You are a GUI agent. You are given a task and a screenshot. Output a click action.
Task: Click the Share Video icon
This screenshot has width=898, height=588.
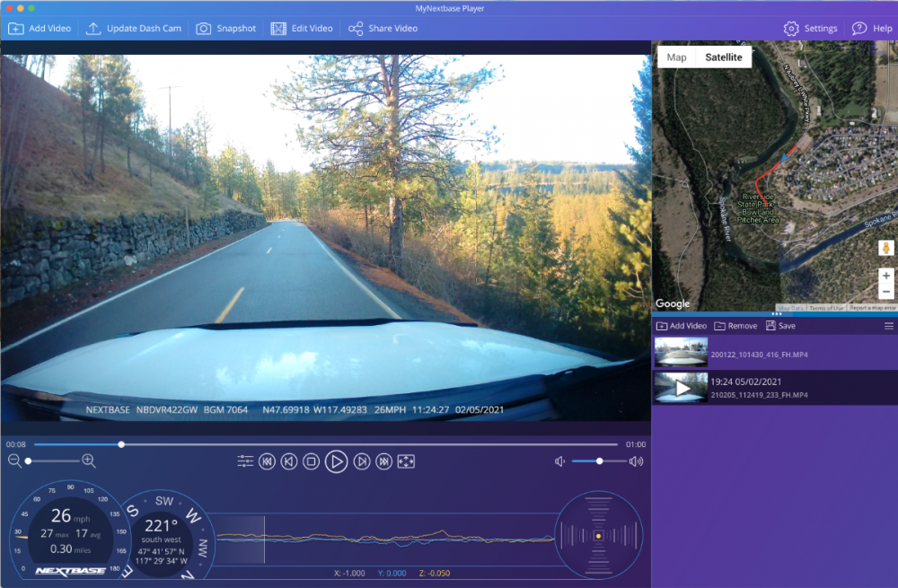(356, 29)
